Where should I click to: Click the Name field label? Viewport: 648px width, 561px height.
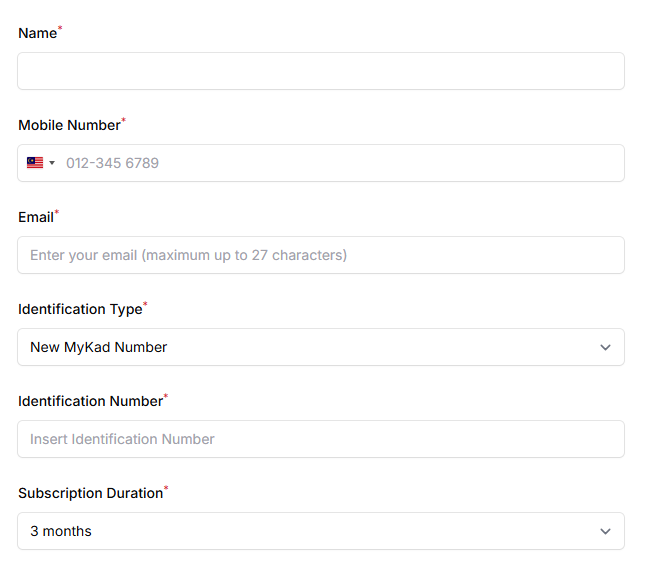click(x=38, y=33)
